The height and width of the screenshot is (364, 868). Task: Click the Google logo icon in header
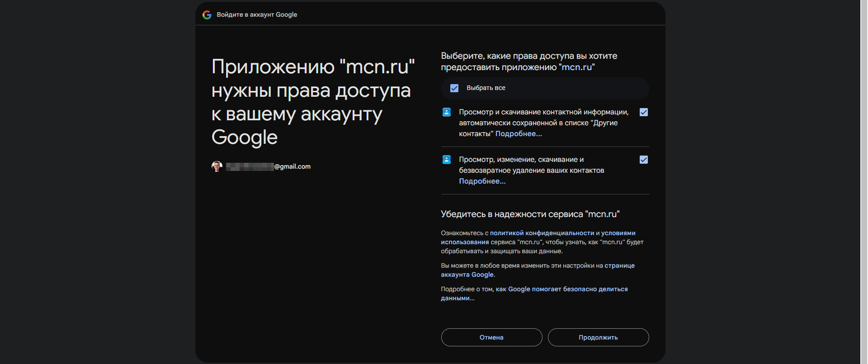point(207,15)
